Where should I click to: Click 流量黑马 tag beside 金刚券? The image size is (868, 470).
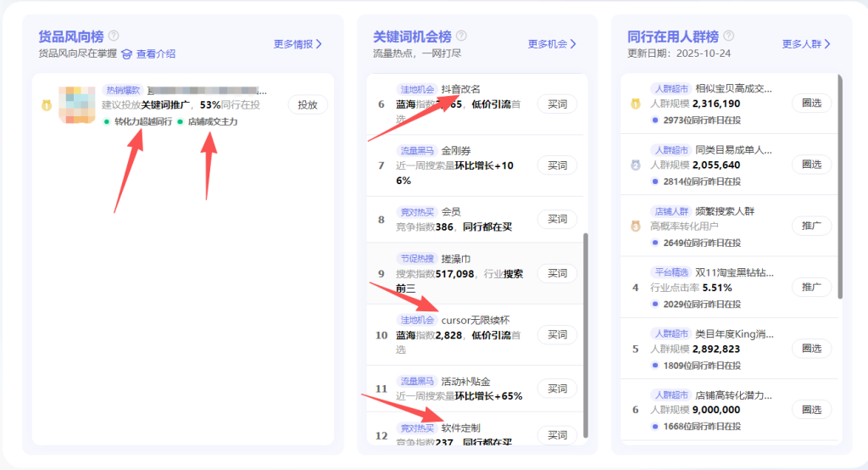click(x=417, y=151)
